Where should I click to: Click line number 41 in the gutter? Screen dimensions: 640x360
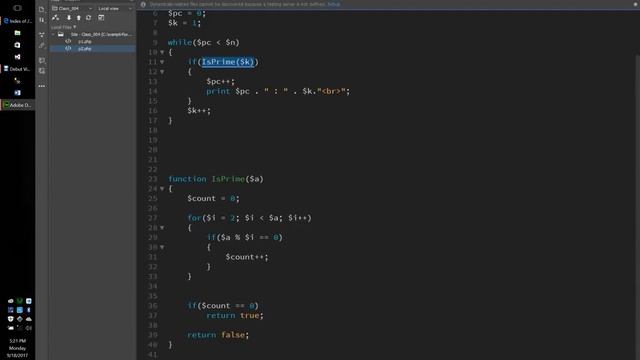point(152,354)
